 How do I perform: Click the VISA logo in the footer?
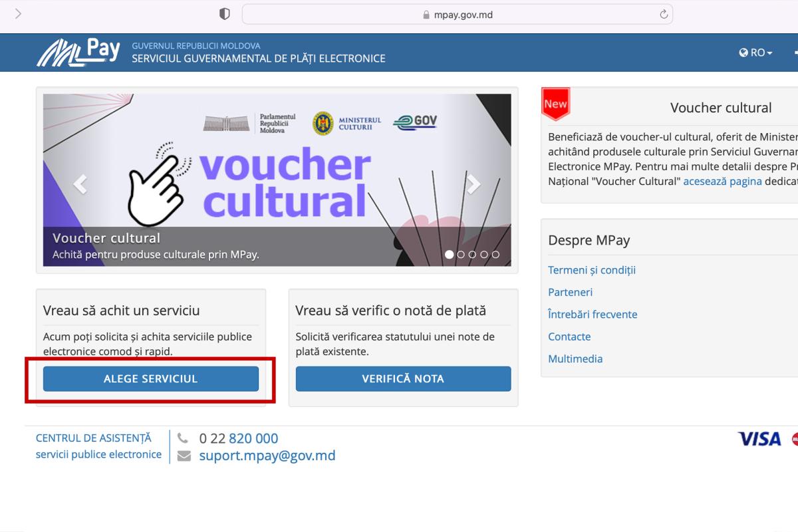click(x=759, y=439)
